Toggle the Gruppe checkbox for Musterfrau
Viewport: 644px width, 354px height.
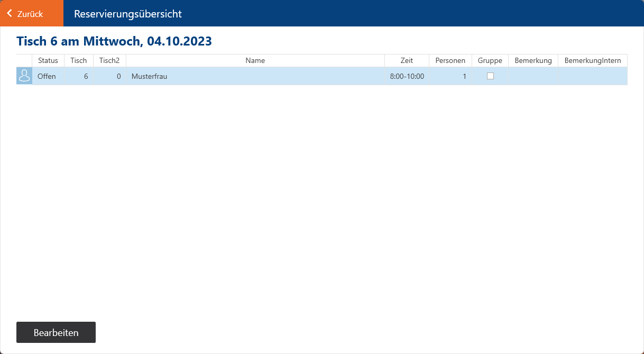(x=490, y=76)
